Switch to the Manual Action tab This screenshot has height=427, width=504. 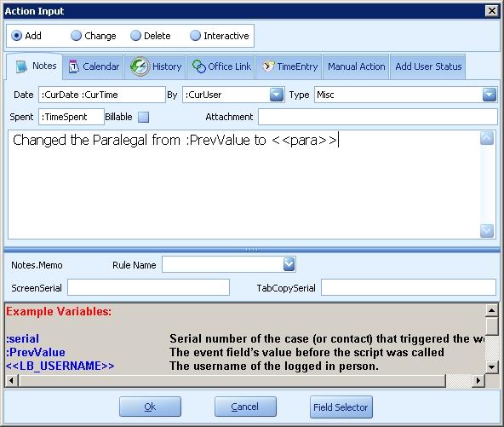pos(356,66)
